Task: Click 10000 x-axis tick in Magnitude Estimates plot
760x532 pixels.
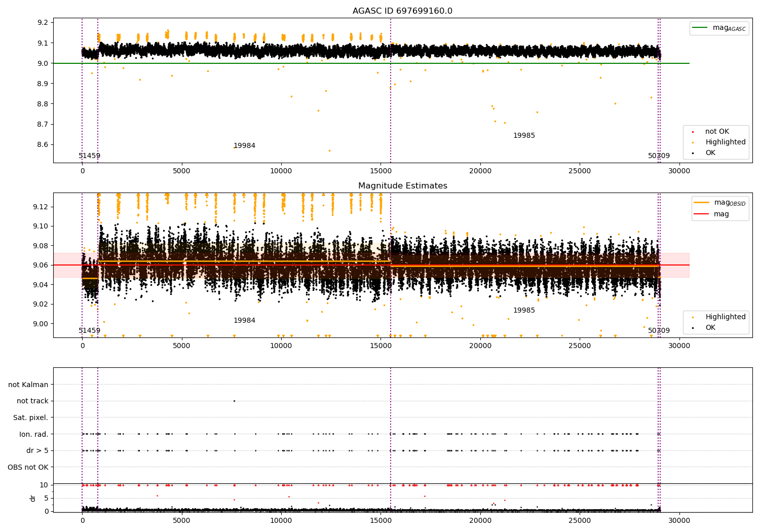Action: [281, 346]
